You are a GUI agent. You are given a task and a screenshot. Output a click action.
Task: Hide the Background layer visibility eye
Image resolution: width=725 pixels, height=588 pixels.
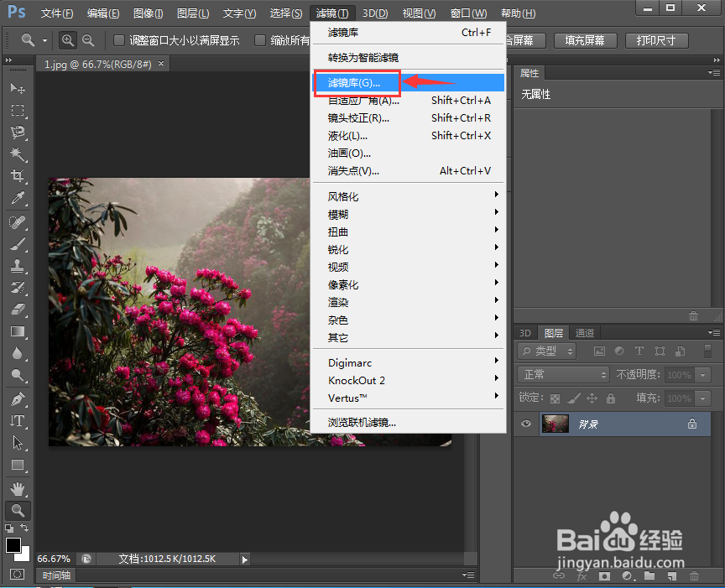[x=526, y=424]
